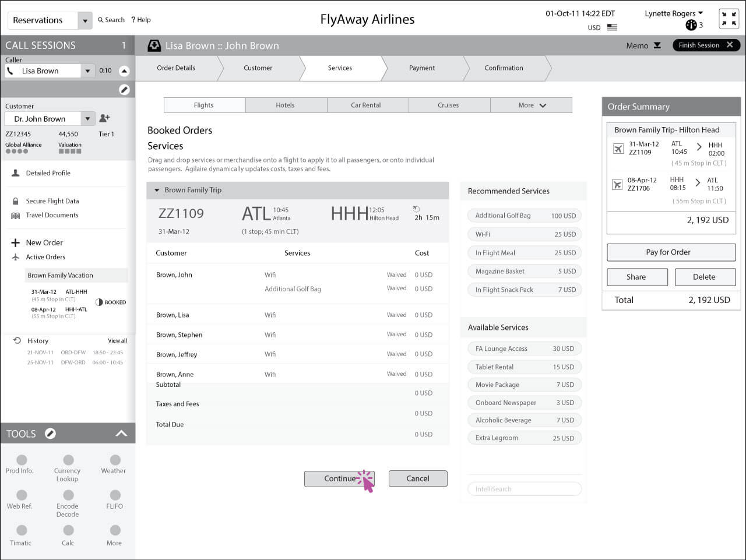Click the Pay for Order button
Image resolution: width=746 pixels, height=560 pixels.
pyautogui.click(x=671, y=252)
